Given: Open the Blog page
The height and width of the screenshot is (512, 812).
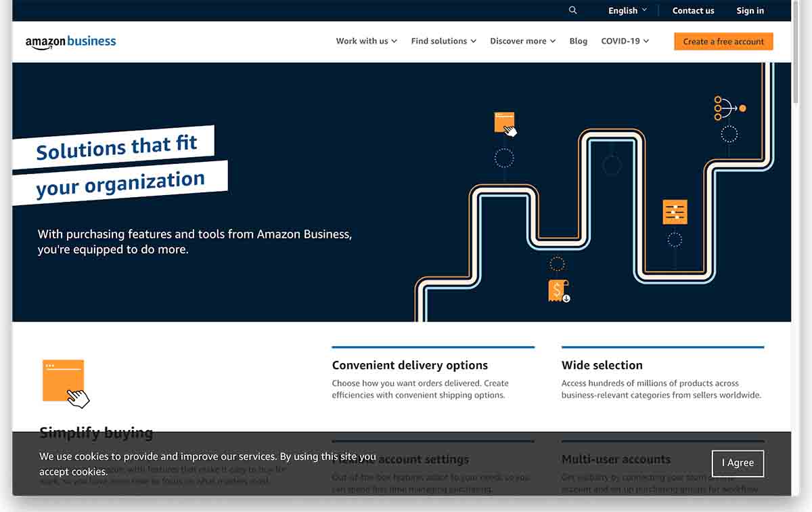Looking at the screenshot, I should coord(579,41).
